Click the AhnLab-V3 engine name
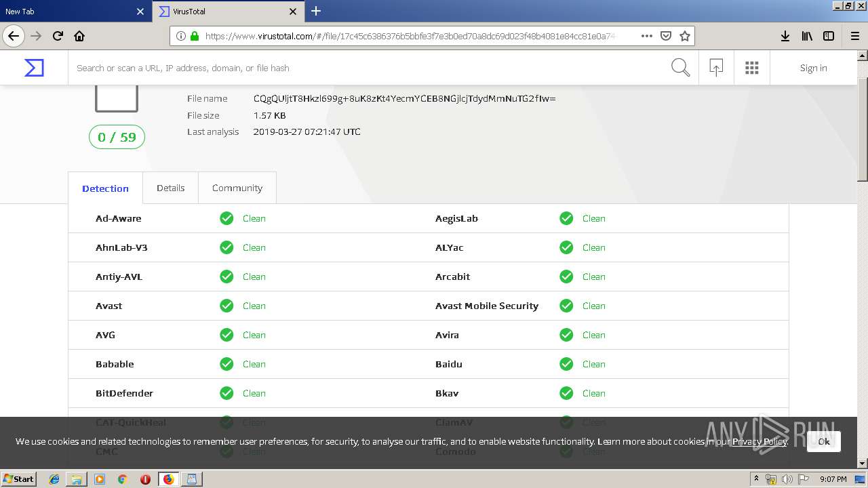868x488 pixels. coord(121,247)
